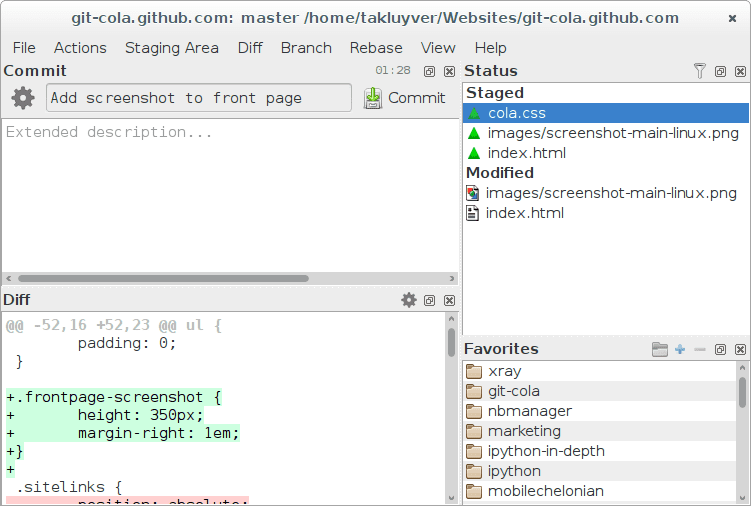
Task: Open the Help menu
Action: (x=490, y=48)
